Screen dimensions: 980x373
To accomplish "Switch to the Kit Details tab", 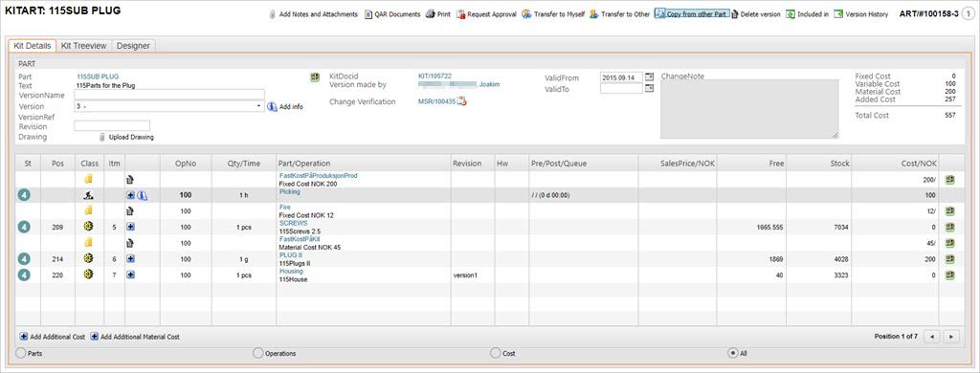I will coord(32,46).
